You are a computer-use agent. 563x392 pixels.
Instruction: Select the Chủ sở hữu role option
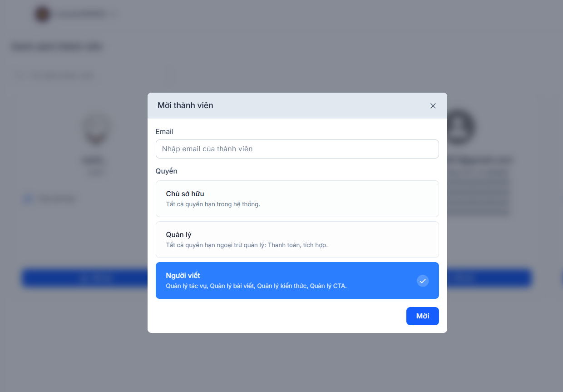(297, 198)
